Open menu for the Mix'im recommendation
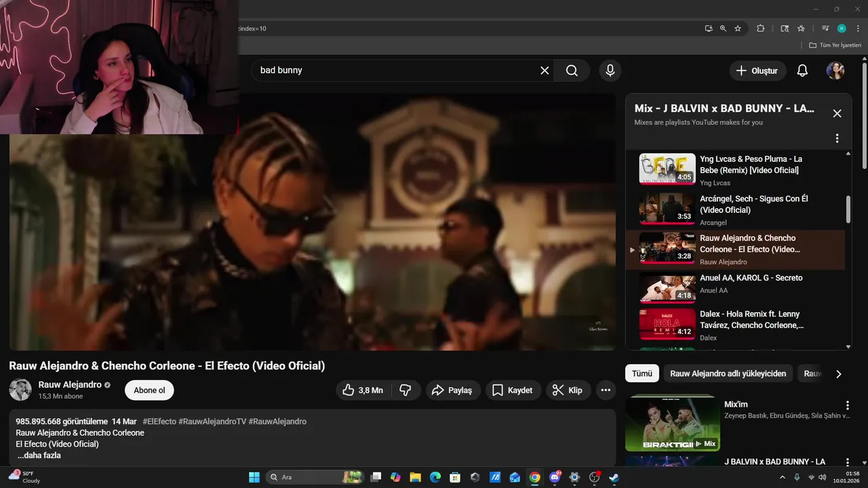Screen dimensions: 868x488 846,405
